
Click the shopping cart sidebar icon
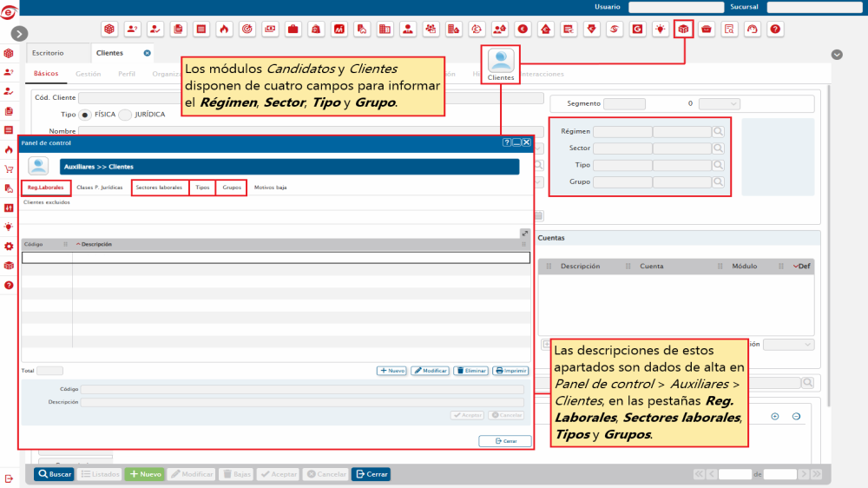[9, 169]
